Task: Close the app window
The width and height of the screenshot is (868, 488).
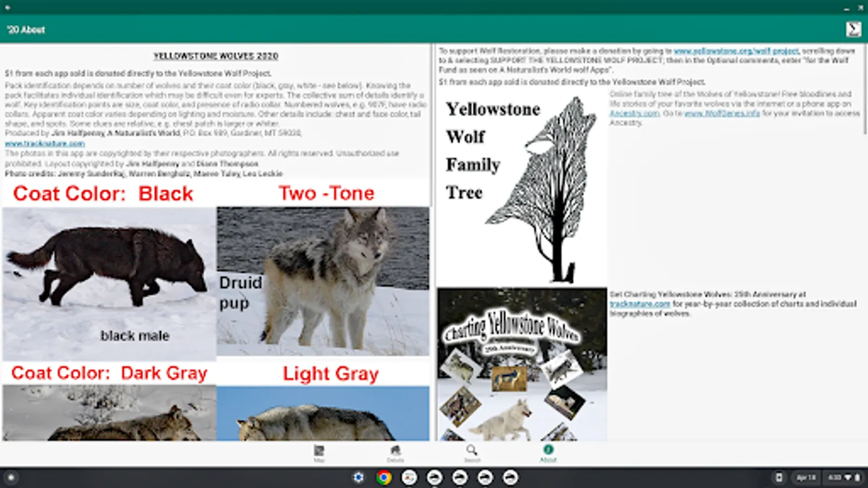Action: [860, 8]
